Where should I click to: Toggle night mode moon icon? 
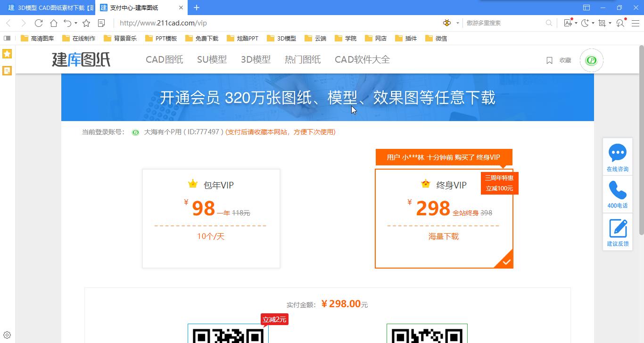585,23
